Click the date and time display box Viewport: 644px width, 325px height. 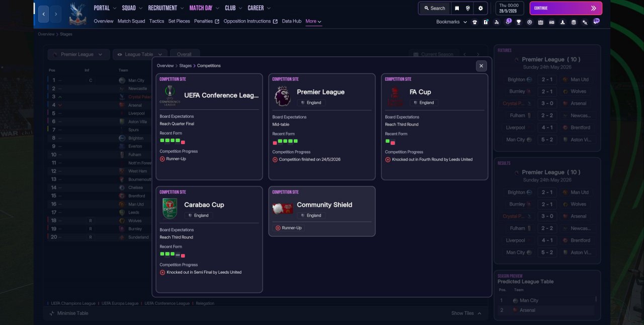click(510, 8)
